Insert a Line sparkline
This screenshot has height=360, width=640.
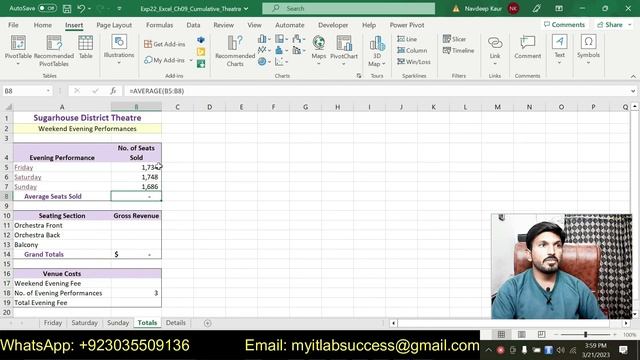tap(407, 39)
